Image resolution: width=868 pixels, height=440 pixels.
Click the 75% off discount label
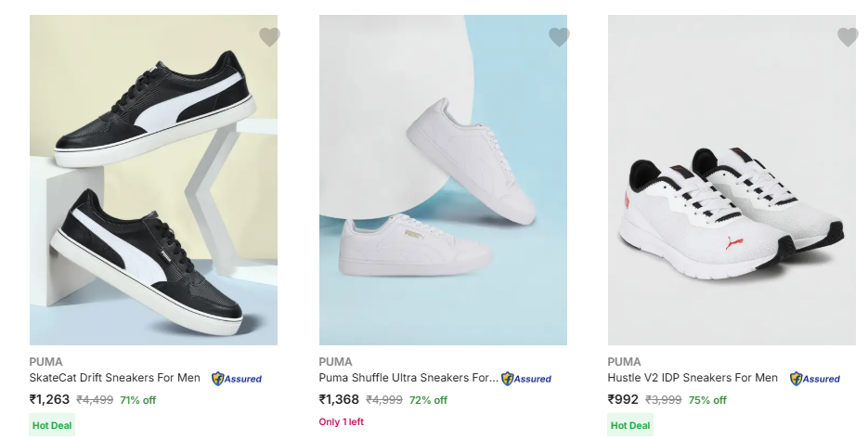(x=707, y=400)
